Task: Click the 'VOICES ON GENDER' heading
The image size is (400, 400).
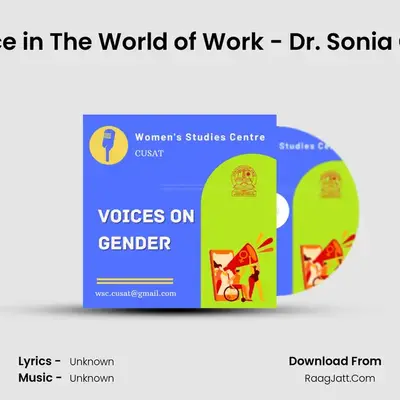Action: (146, 229)
